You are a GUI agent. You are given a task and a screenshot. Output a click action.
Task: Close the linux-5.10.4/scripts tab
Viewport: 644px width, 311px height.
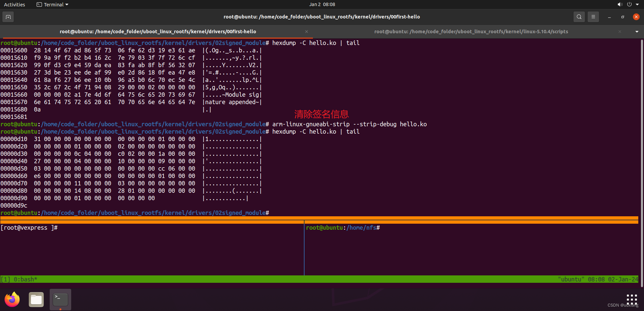pos(619,32)
